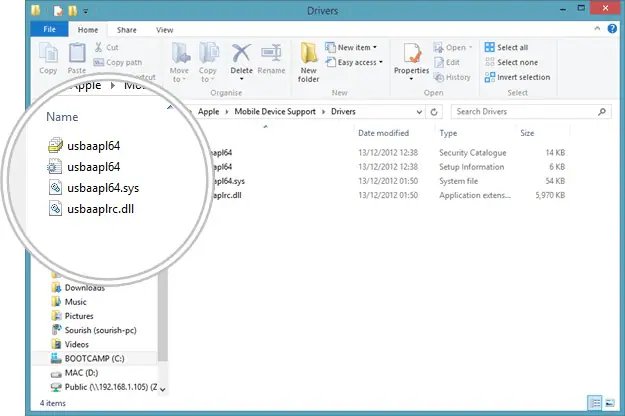The width and height of the screenshot is (625, 416).
Task: Click magnified usbaapl64 security catalogue icon
Action: (55, 145)
